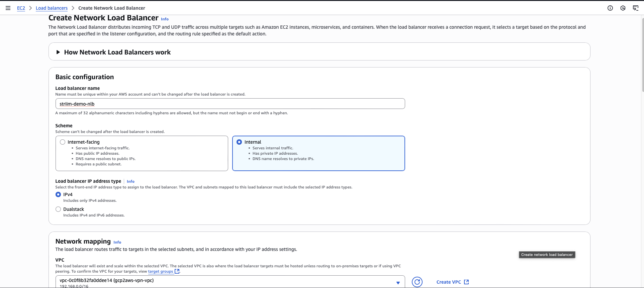Click the target groups link
This screenshot has width=644, height=288.
click(x=160, y=271)
